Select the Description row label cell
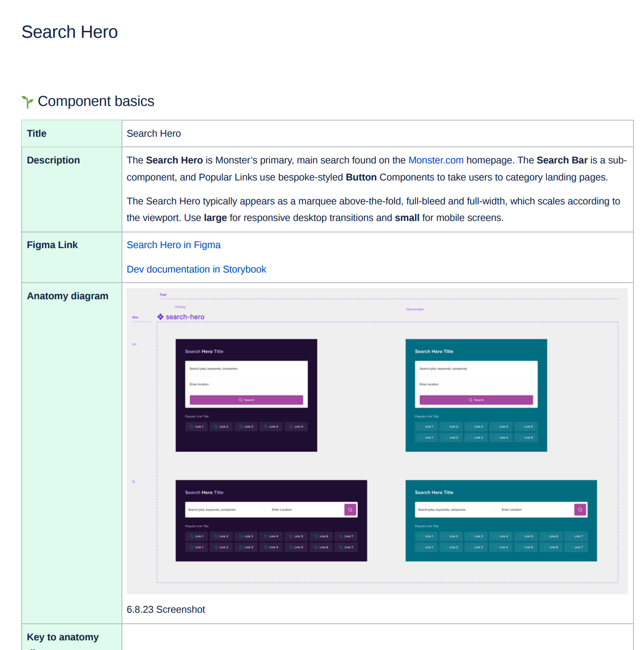The width and height of the screenshot is (644, 650). coord(72,190)
